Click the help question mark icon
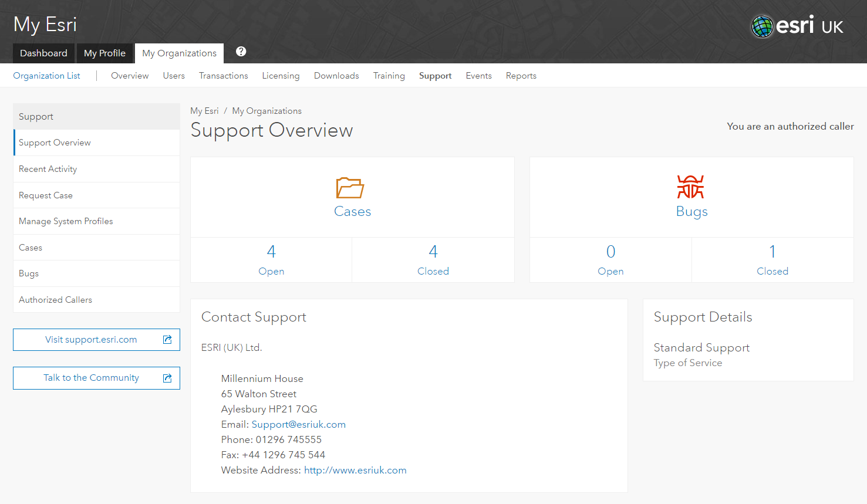 tap(241, 52)
